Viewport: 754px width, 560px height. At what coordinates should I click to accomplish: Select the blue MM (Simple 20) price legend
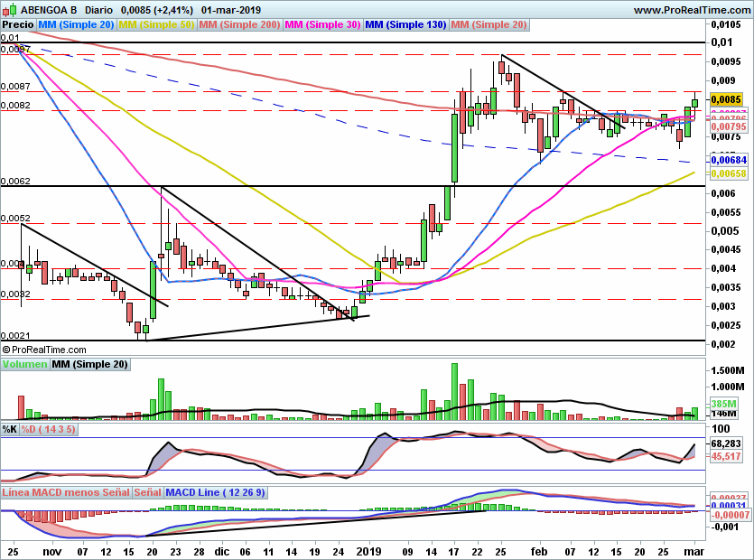(x=76, y=24)
